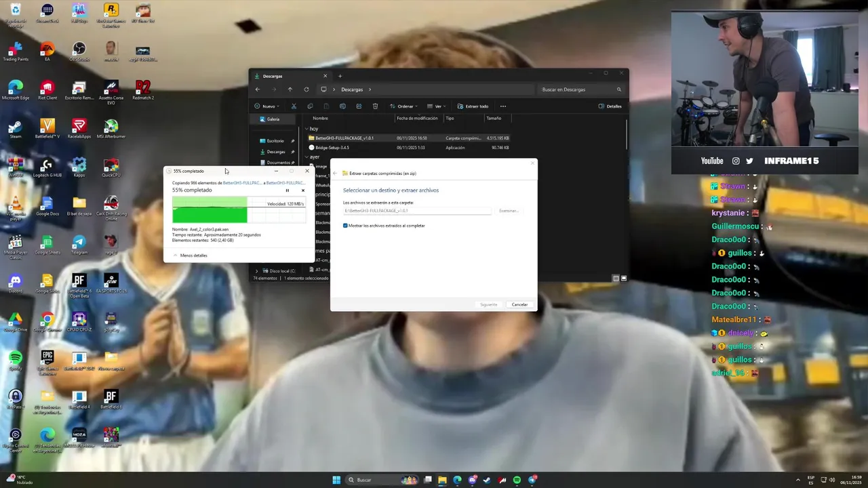The width and height of the screenshot is (868, 488).
Task: Open Logitech G HUB shortcut
Action: [47, 167]
